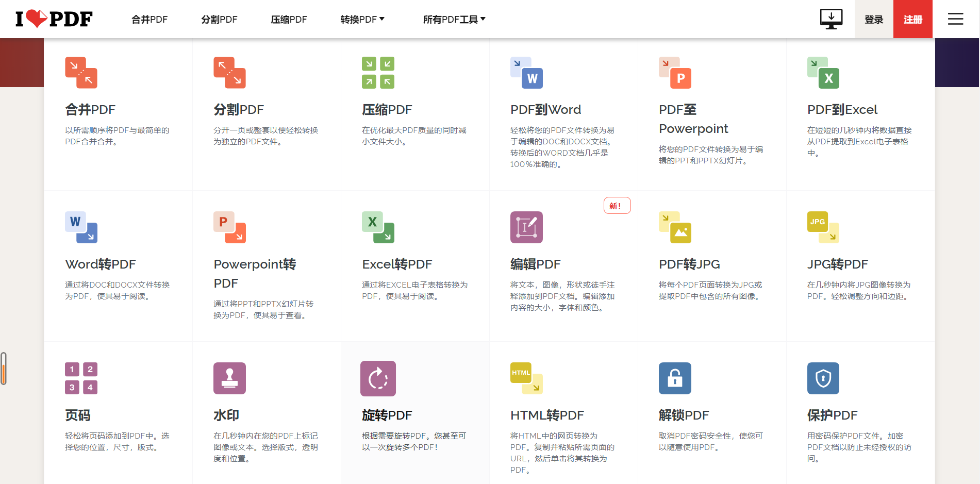
Task: Select the Split PDF (分割PDF) tool icon
Action: pos(229,73)
